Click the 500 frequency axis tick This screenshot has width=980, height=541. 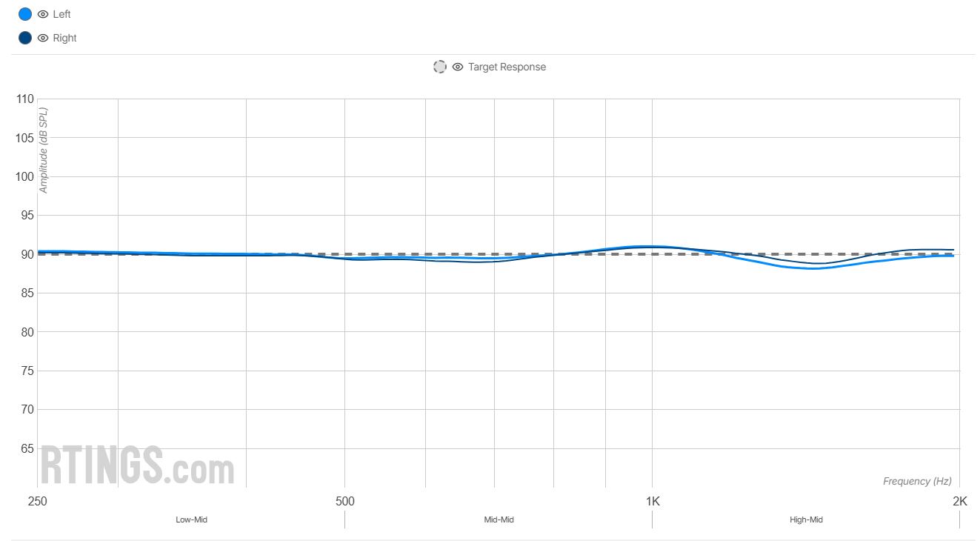tap(344, 501)
